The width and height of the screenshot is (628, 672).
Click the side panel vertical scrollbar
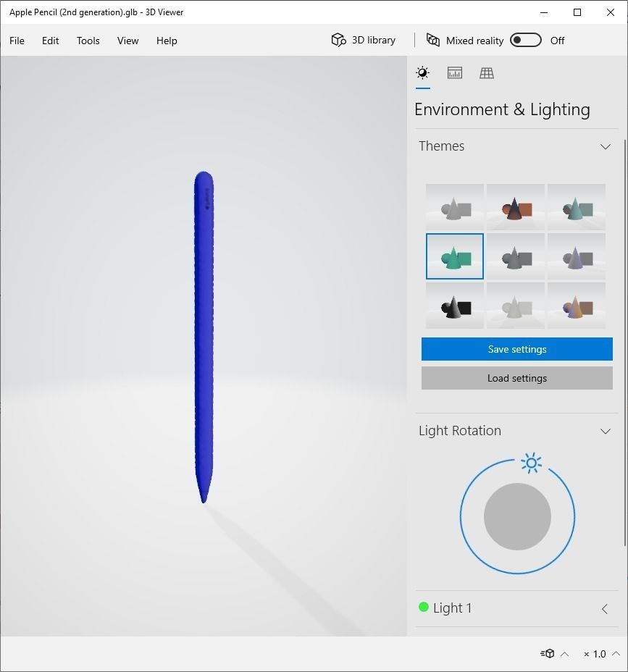tap(625, 343)
